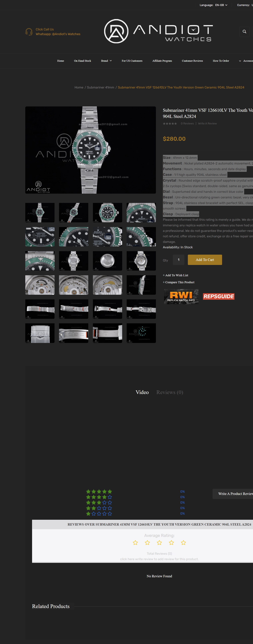This screenshot has width=253, height=644.
Task: Select the plain caseback close-up thumbnail
Action: tap(107, 261)
